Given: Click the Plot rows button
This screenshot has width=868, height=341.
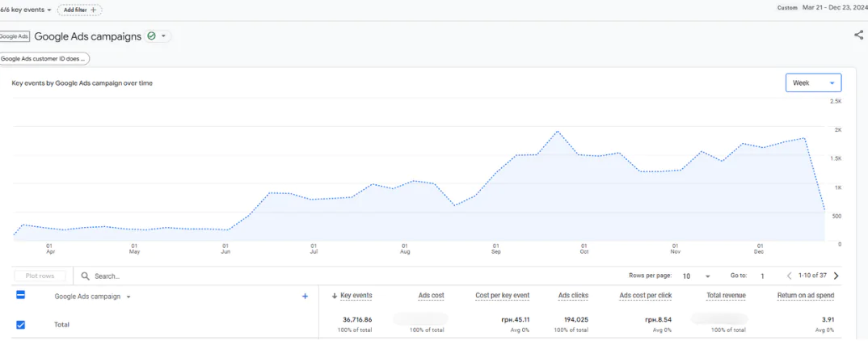Looking at the screenshot, I should point(39,276).
